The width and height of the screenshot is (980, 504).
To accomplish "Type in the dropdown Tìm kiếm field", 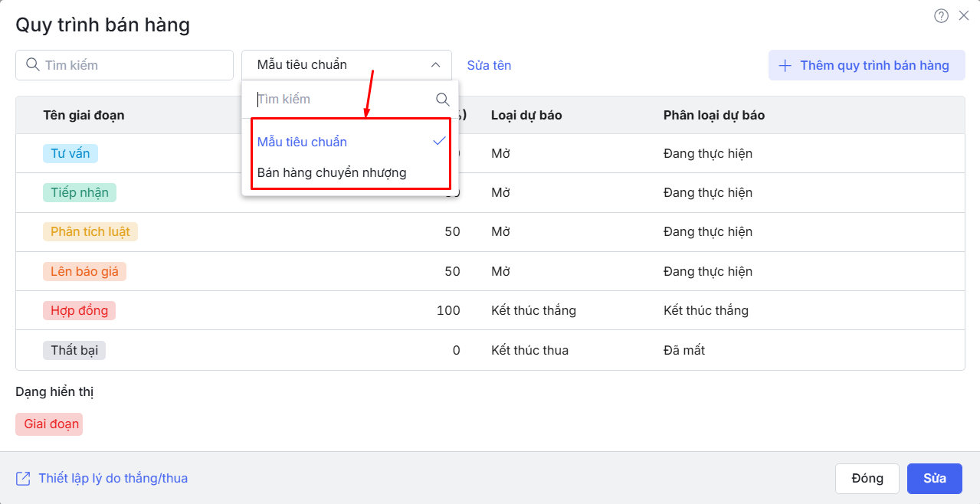I will (x=341, y=100).
